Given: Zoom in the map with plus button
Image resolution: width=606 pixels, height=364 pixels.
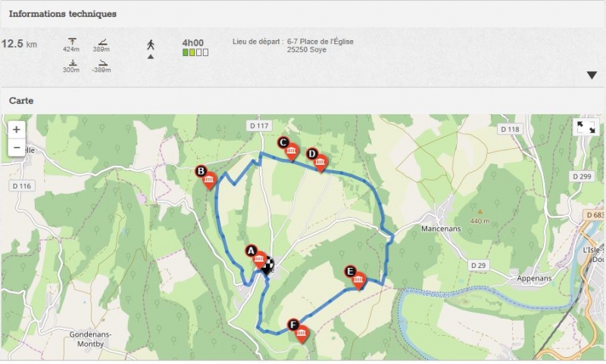Looking at the screenshot, I should point(17,129).
